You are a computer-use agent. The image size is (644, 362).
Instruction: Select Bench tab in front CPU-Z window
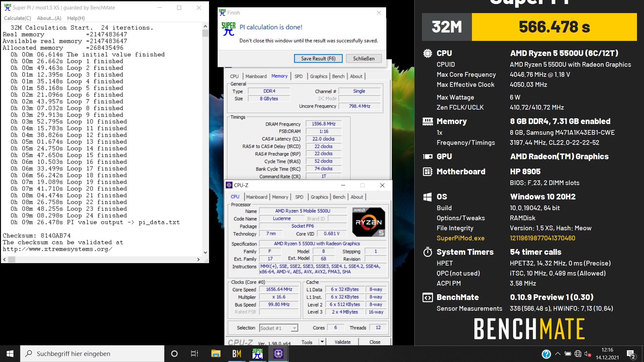coord(339,197)
